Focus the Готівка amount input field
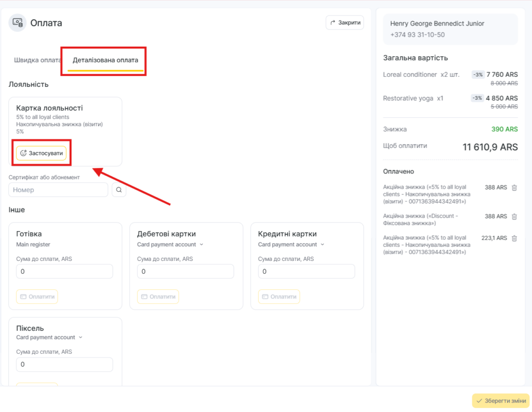The height and width of the screenshot is (412, 532). pyautogui.click(x=64, y=272)
